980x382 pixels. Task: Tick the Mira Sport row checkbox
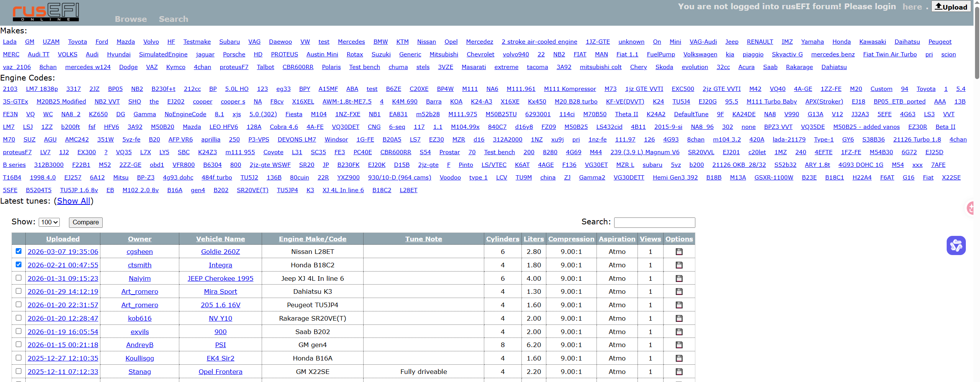18,291
